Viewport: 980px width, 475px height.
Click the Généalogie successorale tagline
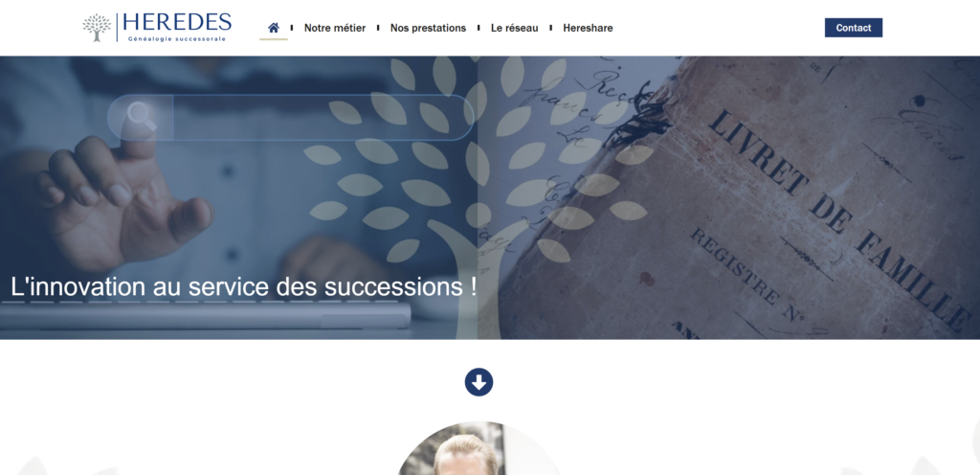[x=177, y=38]
